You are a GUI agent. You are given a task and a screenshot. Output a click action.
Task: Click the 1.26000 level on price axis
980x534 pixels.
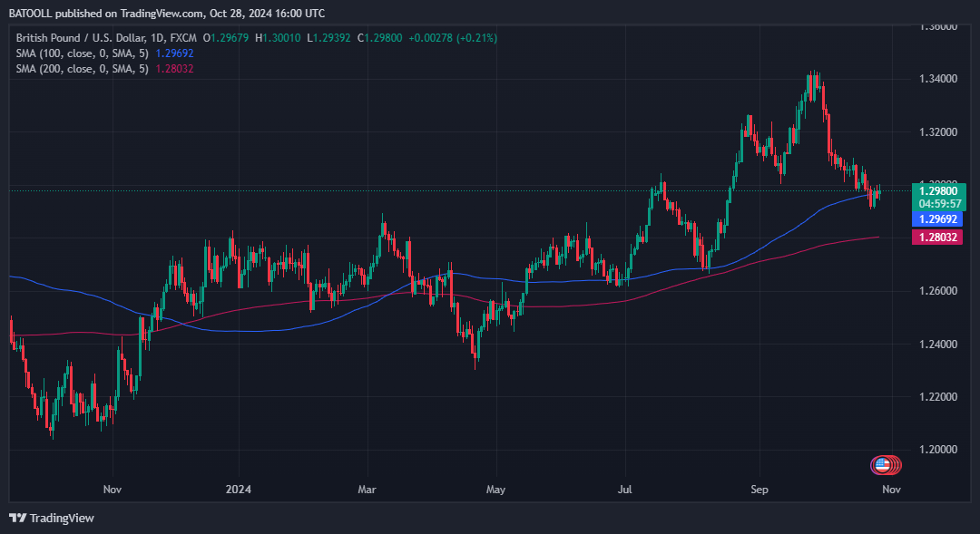click(937, 291)
